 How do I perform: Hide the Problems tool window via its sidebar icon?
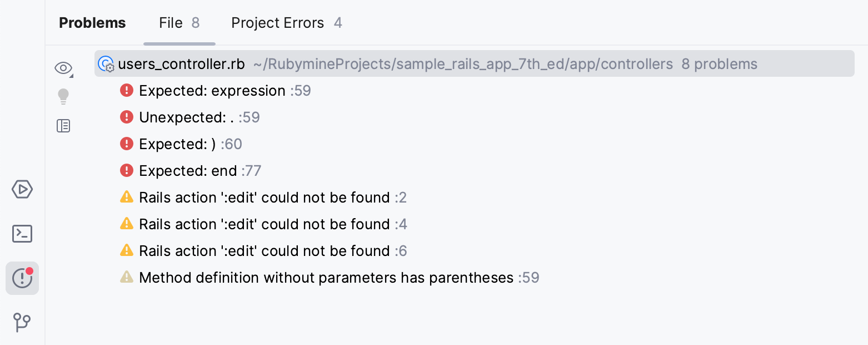[x=22, y=278]
